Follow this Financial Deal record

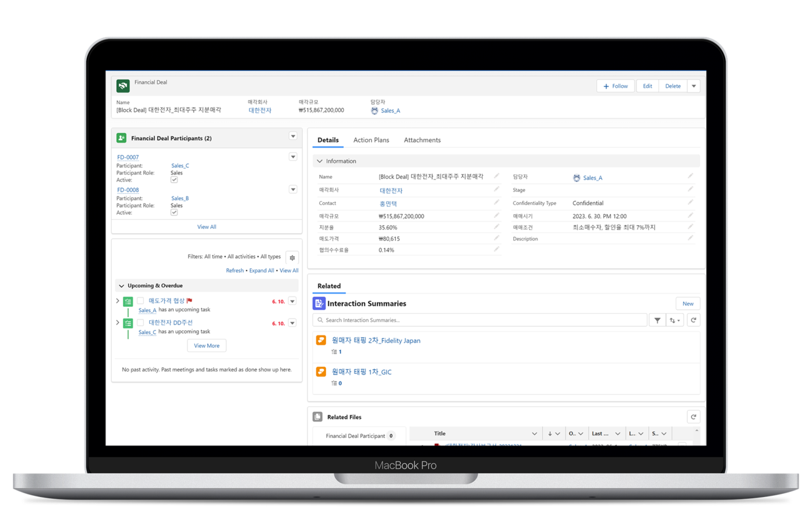[615, 86]
